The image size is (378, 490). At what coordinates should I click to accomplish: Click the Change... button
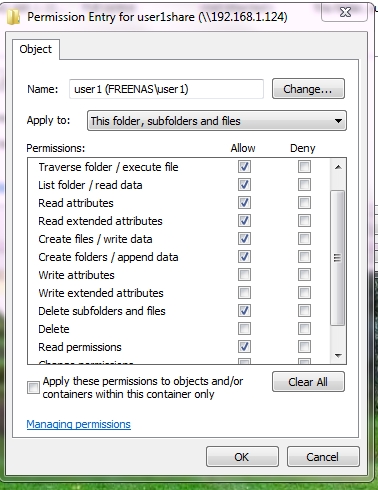(308, 89)
